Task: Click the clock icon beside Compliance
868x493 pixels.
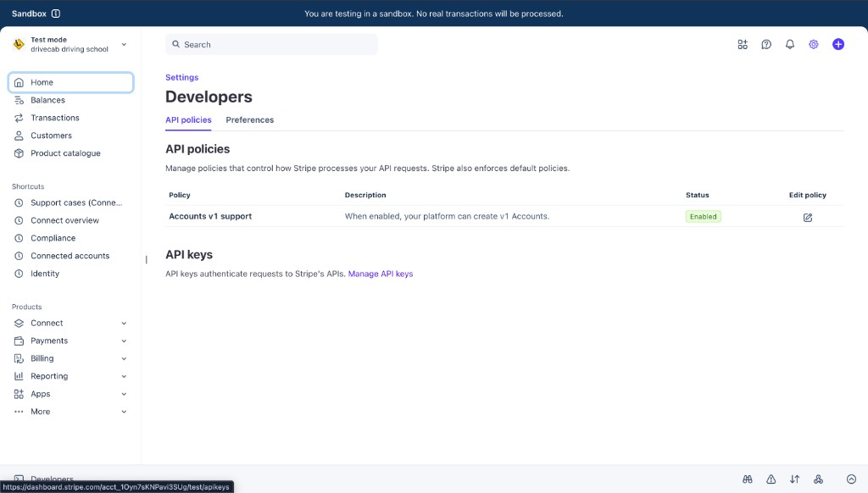Action: 19,238
